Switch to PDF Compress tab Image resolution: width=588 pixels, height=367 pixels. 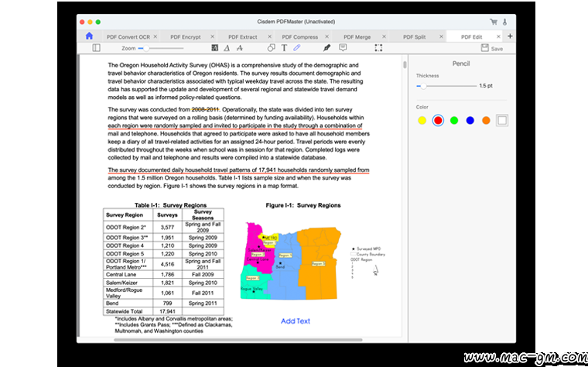300,36
